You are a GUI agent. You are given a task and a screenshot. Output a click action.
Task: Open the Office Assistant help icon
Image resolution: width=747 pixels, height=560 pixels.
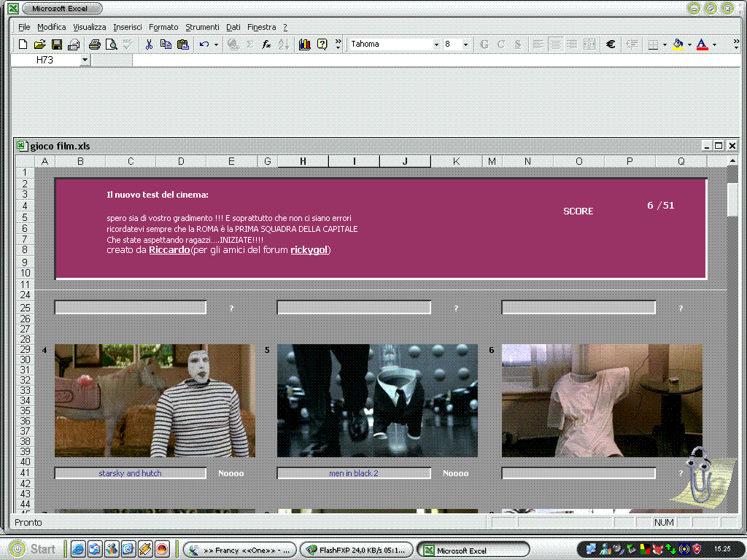(x=322, y=44)
